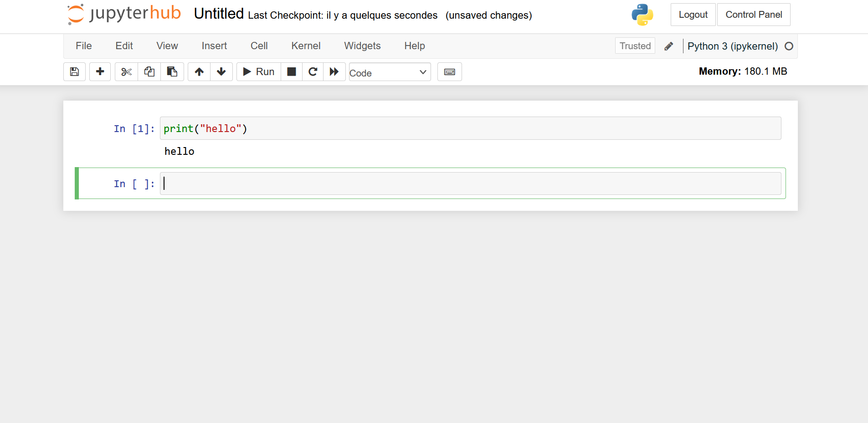The height and width of the screenshot is (423, 868).
Task: Click the hello output text
Action: pyautogui.click(x=180, y=151)
